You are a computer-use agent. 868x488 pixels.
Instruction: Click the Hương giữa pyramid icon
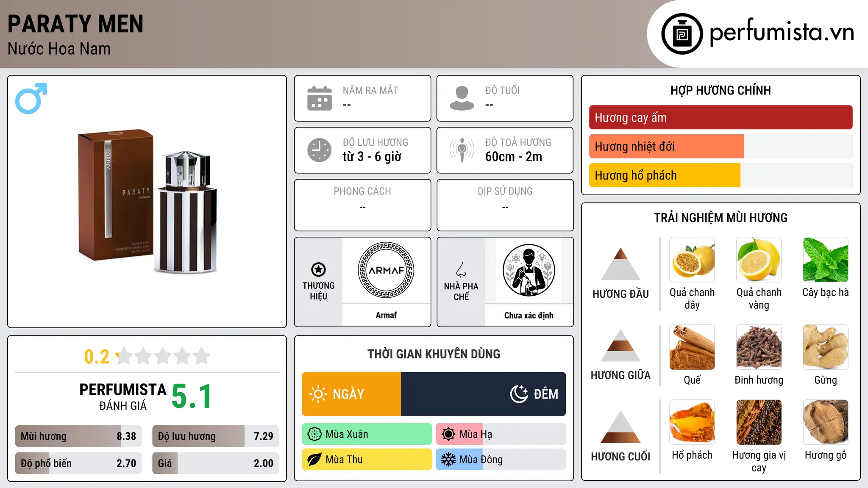point(620,345)
